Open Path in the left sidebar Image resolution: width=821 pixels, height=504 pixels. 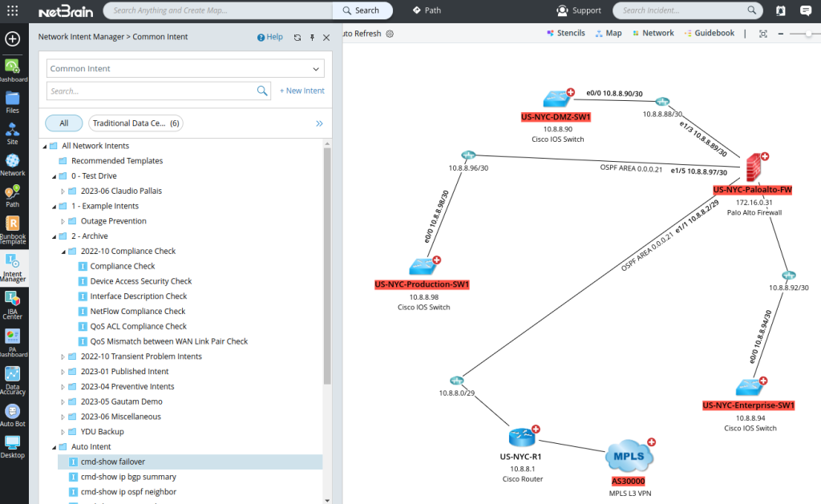coord(13,196)
